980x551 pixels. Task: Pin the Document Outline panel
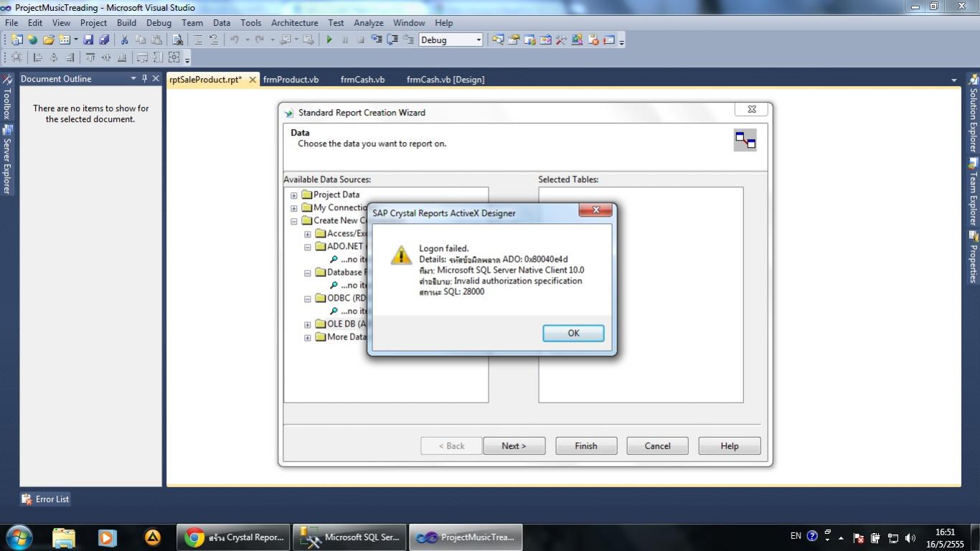[x=144, y=79]
